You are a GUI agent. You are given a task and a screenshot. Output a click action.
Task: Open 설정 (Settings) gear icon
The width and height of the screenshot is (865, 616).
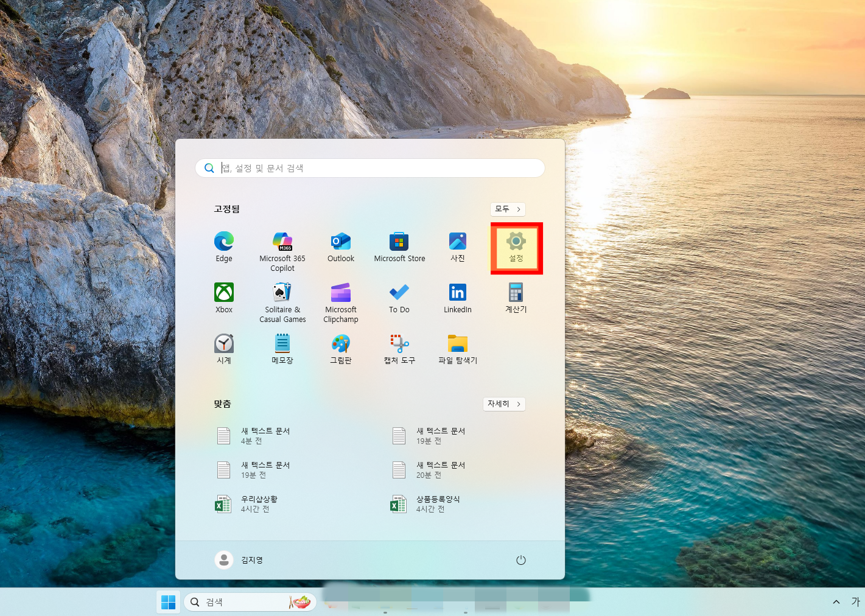516,247
